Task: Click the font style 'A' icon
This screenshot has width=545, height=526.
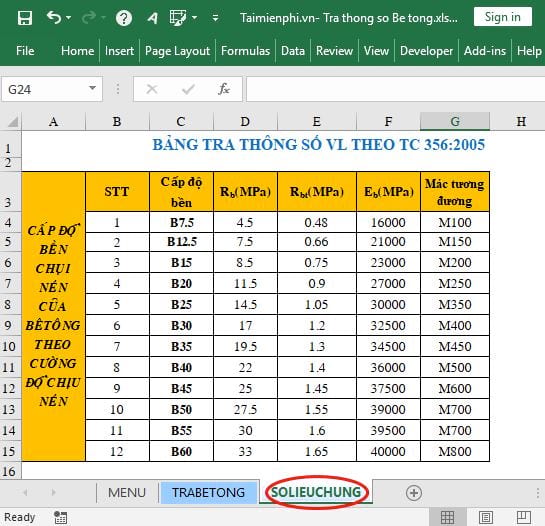Action: pyautogui.click(x=152, y=18)
